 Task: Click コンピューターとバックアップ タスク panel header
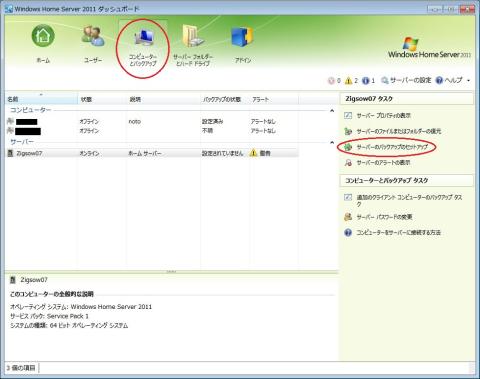[407, 180]
